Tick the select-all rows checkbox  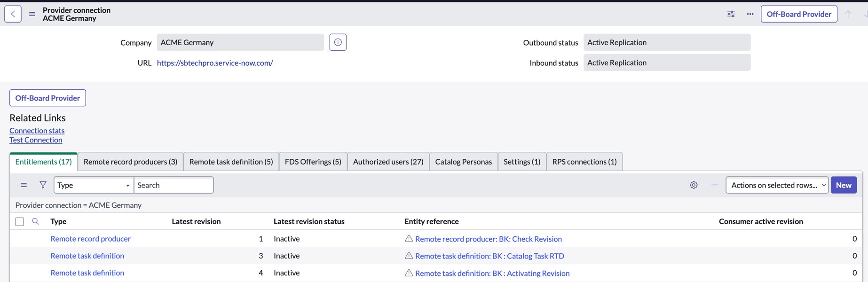(20, 221)
